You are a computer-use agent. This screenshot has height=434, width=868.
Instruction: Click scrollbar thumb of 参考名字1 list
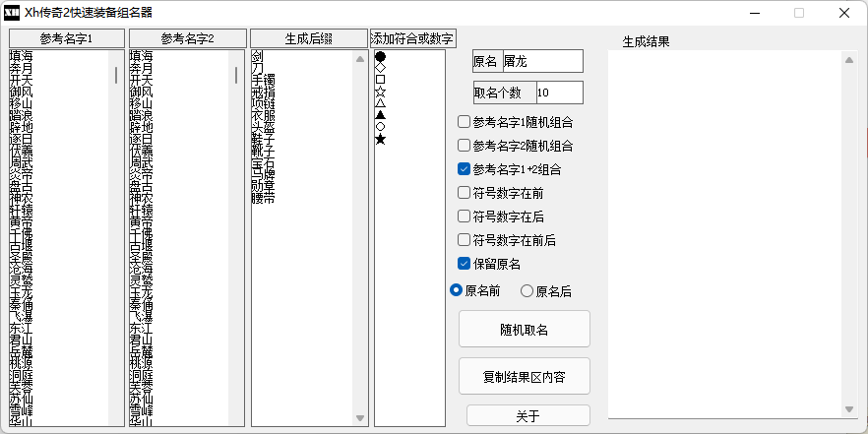[116, 75]
